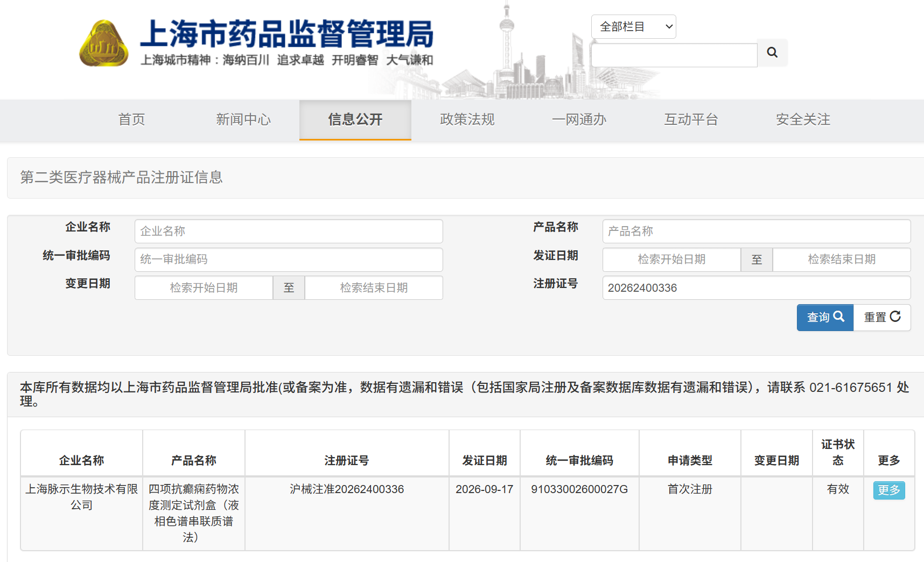924x562 pixels.
Task: Click the blue 更多 button in result row
Action: point(889,490)
